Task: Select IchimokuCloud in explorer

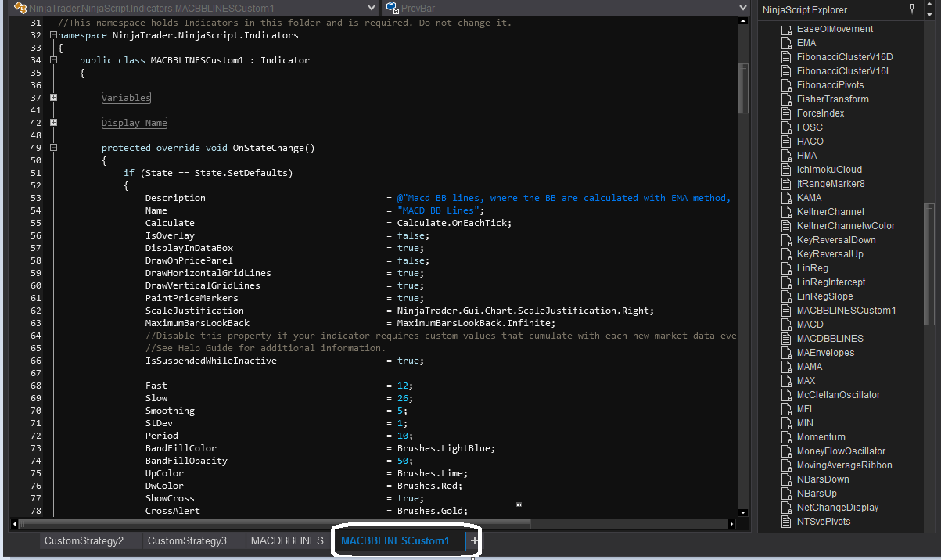Action: [829, 170]
